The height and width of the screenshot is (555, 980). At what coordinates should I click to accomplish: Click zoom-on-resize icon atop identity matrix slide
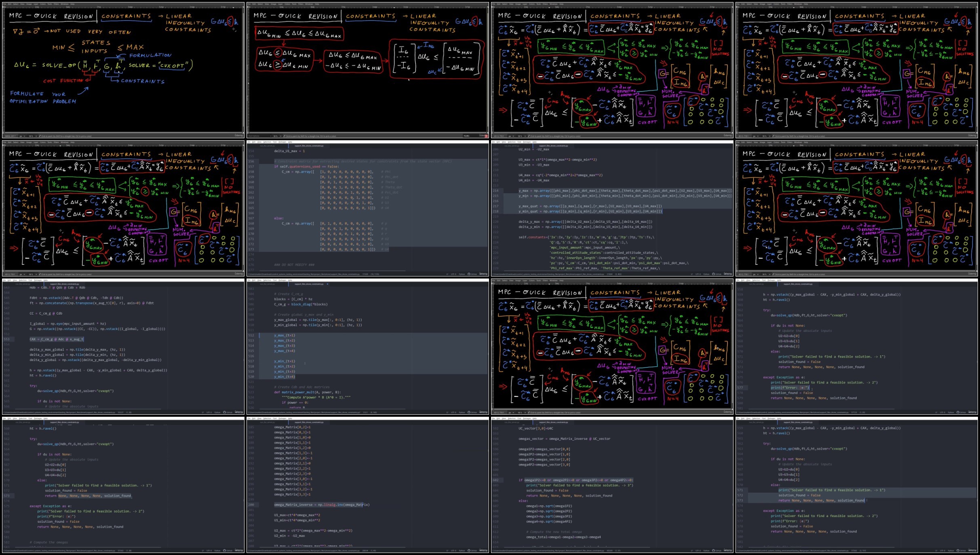[x=487, y=7]
